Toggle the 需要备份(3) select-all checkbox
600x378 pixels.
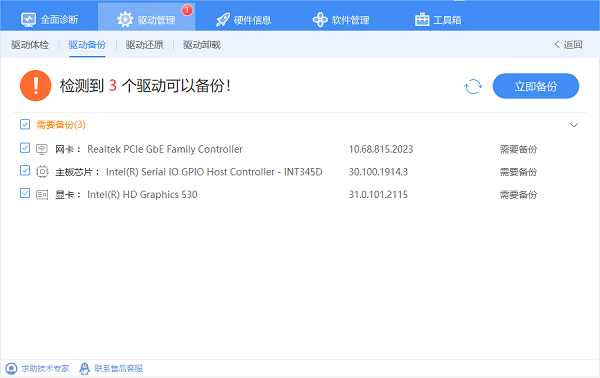tap(25, 124)
